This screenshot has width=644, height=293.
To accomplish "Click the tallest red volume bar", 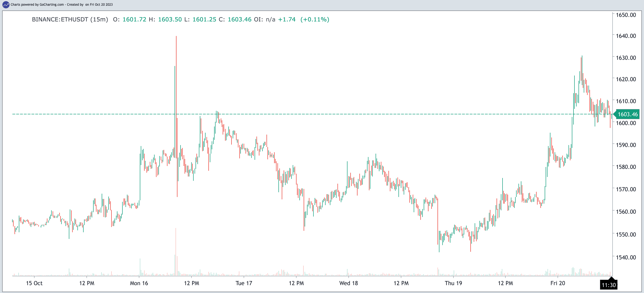I will click(x=176, y=251).
